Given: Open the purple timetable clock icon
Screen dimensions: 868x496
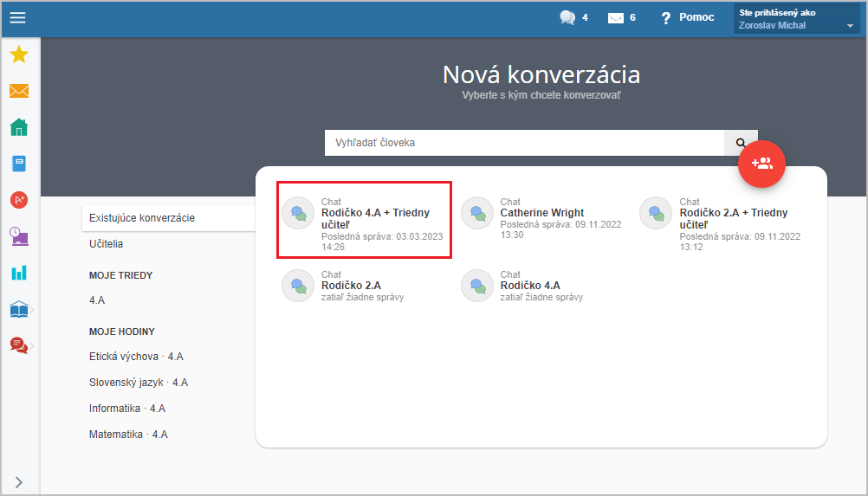Looking at the screenshot, I should (19, 236).
